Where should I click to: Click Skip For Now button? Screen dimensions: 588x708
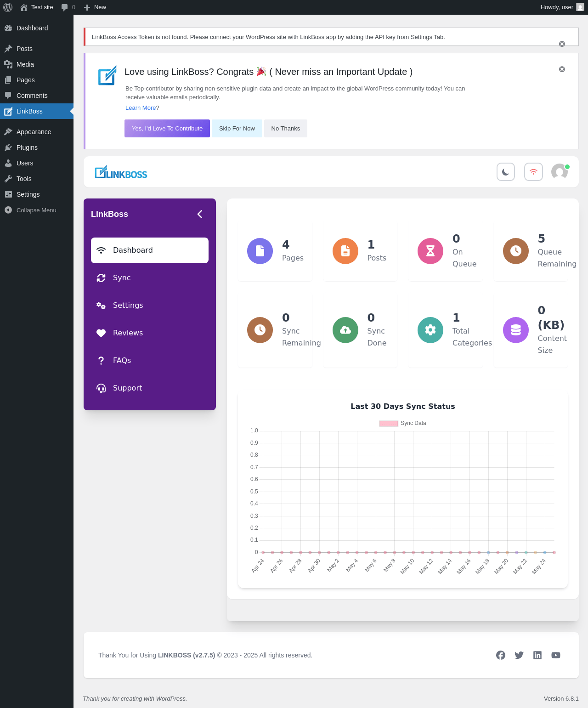[x=237, y=129]
